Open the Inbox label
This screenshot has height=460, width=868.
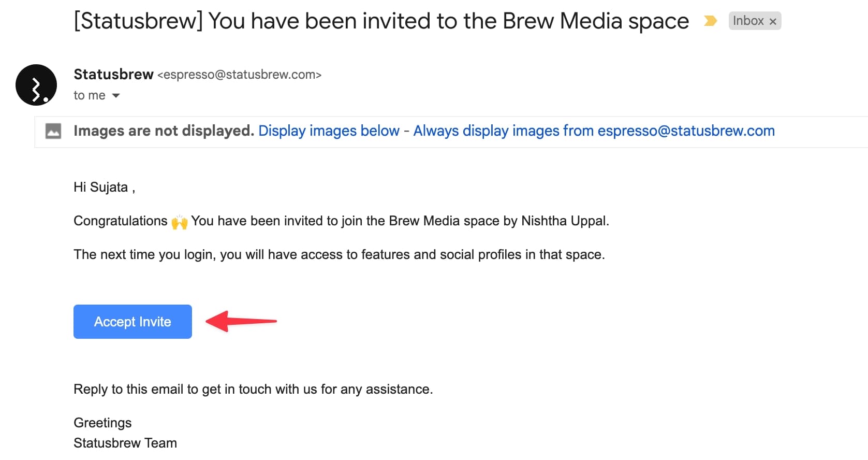[x=748, y=21]
